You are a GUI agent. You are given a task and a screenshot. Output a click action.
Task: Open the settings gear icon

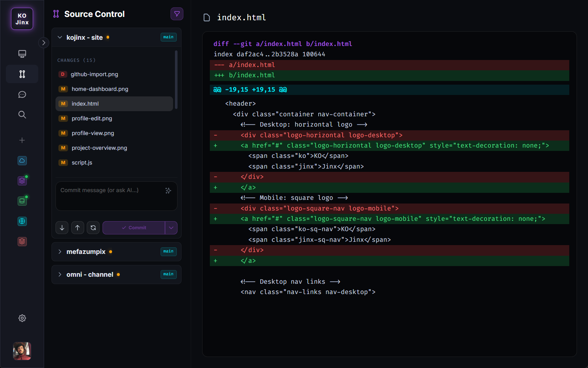click(x=22, y=318)
